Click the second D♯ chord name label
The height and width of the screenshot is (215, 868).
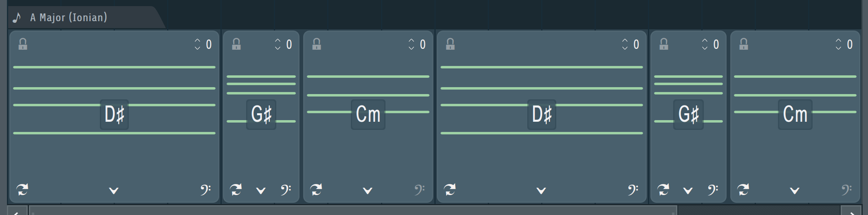[x=542, y=114]
